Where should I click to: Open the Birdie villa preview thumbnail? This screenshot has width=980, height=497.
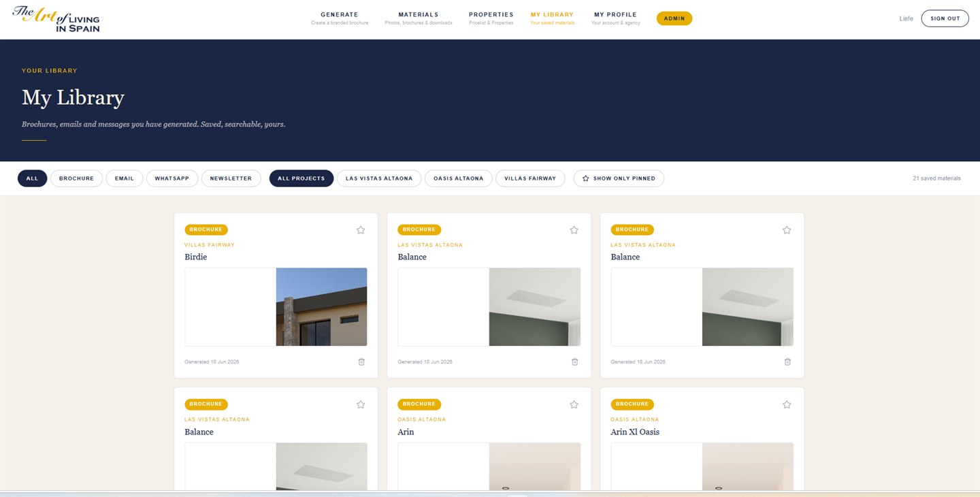(x=276, y=307)
